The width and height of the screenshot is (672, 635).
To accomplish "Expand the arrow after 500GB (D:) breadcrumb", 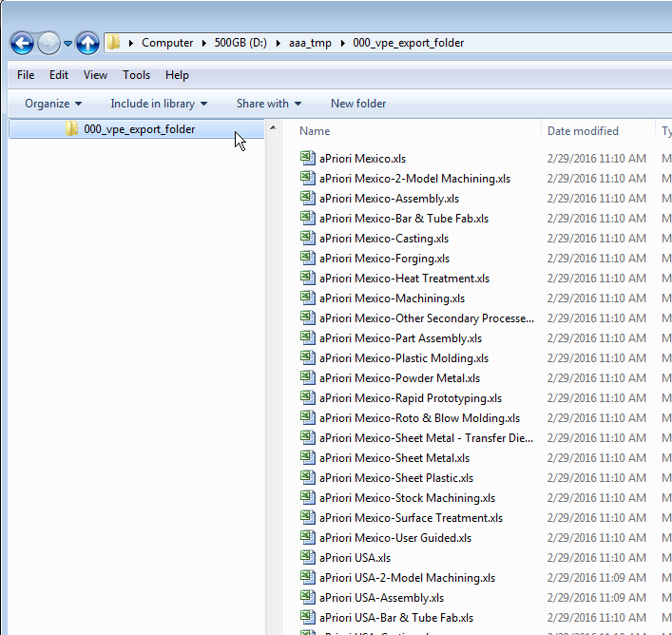I will point(278,43).
